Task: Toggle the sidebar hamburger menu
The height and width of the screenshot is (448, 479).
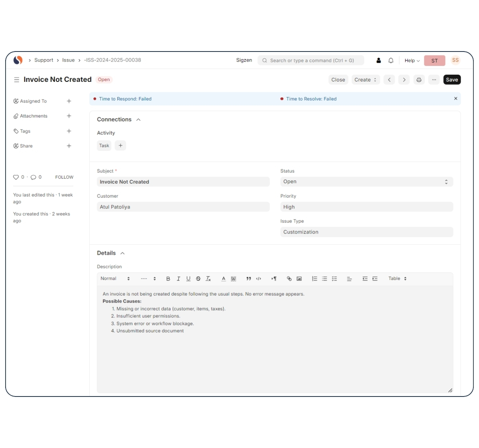Action: click(x=16, y=80)
